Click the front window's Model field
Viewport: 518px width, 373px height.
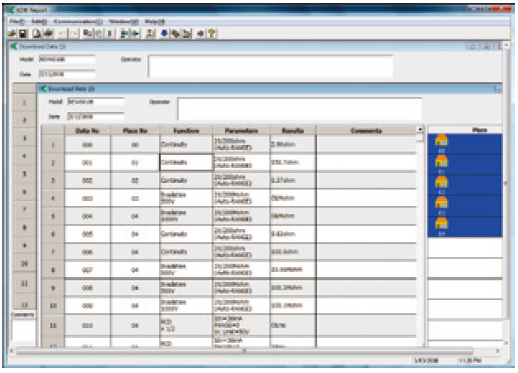click(95, 102)
